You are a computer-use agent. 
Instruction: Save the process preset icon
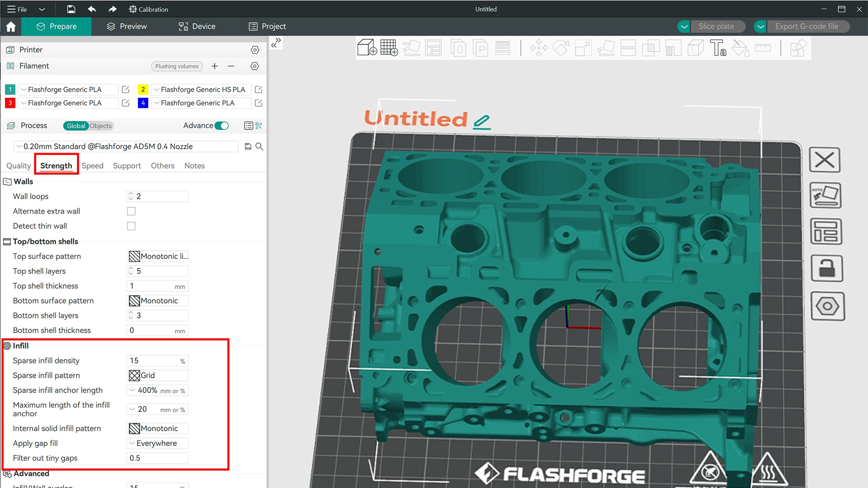(248, 146)
